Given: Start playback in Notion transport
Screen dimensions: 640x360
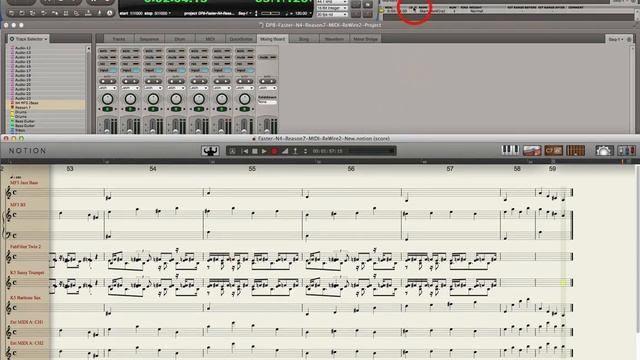Looking at the screenshot, I should (x=264, y=151).
